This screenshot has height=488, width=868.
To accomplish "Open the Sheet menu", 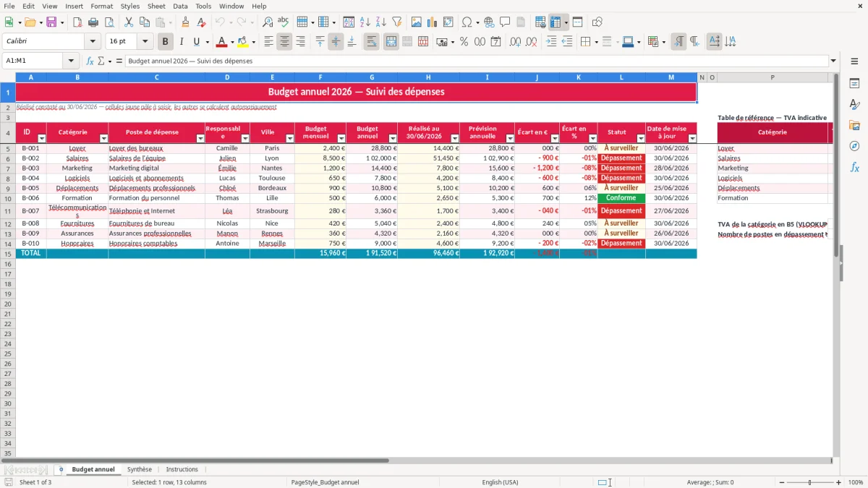I will (156, 6).
